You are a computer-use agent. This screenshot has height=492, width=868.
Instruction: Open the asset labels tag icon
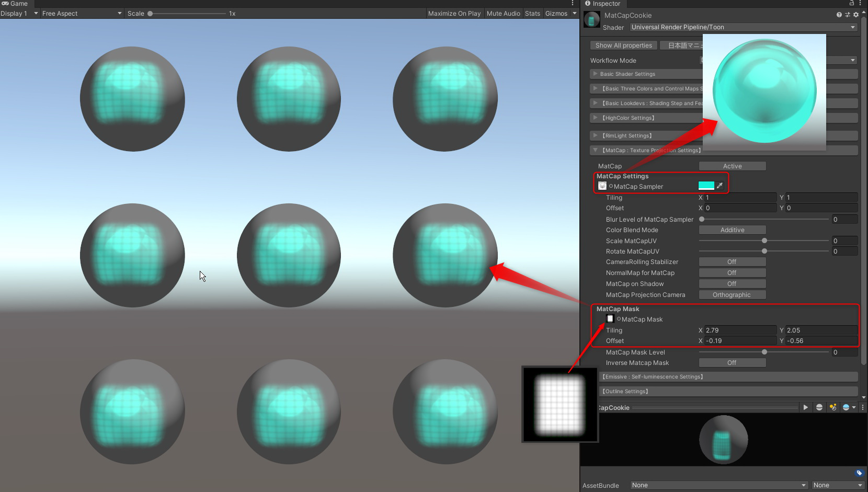coord(859,473)
